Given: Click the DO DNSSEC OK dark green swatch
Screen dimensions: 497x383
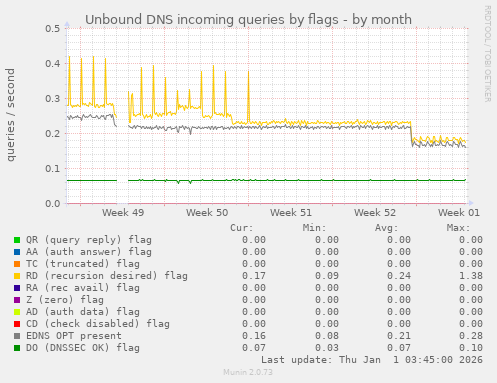Looking at the screenshot, I should [x=17, y=348].
